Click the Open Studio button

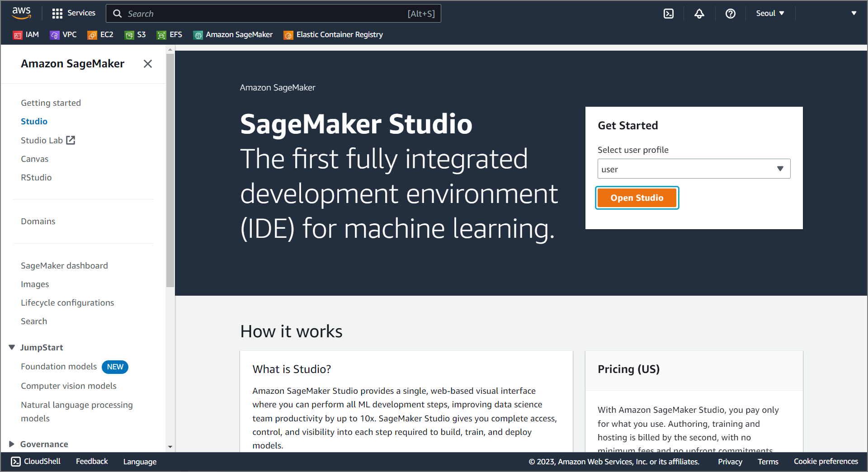(x=637, y=198)
